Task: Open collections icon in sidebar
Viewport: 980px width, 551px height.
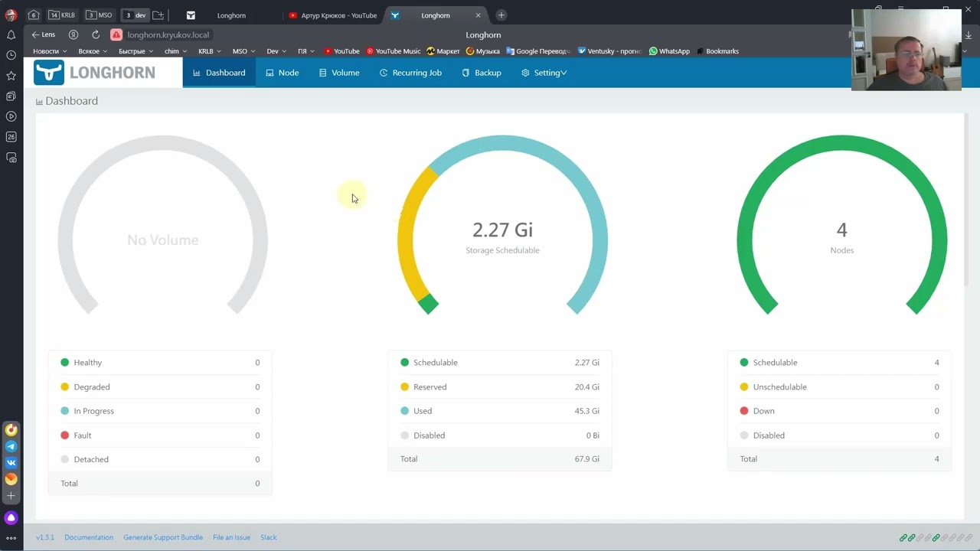Action: [11, 96]
